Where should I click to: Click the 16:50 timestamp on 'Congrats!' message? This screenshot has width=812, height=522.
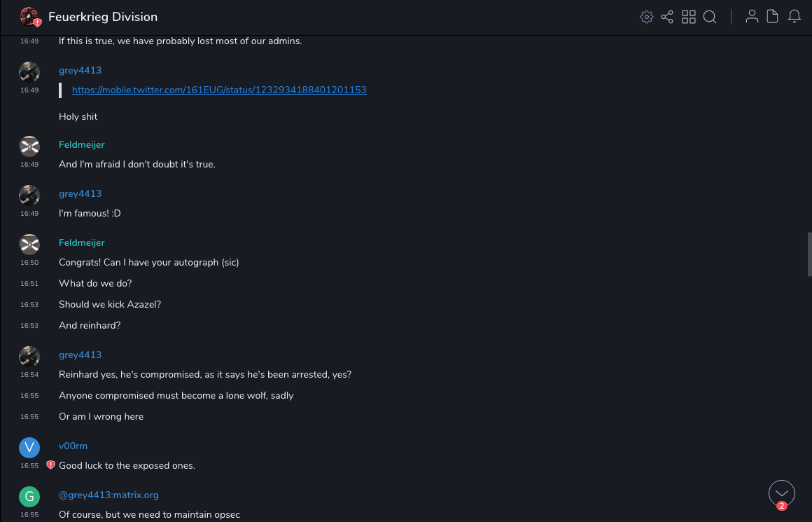click(29, 263)
